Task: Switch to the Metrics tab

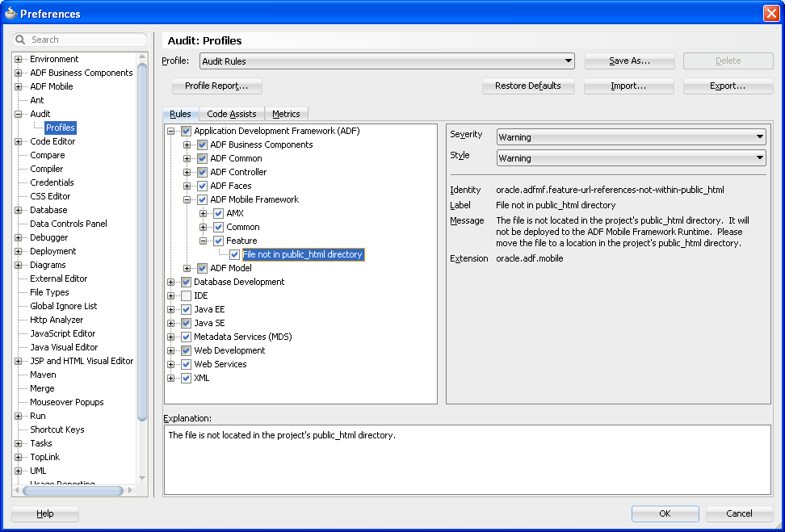Action: [286, 114]
